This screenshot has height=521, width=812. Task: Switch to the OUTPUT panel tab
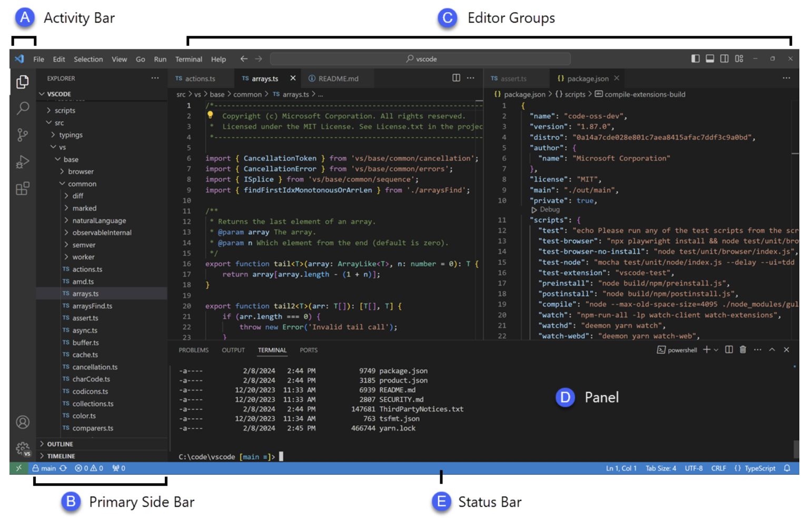pyautogui.click(x=233, y=350)
